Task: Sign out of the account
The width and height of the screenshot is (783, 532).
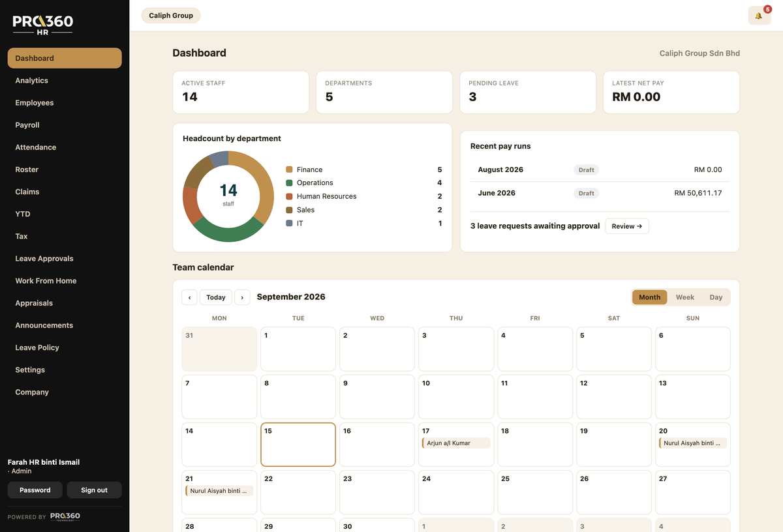Action: pos(94,490)
